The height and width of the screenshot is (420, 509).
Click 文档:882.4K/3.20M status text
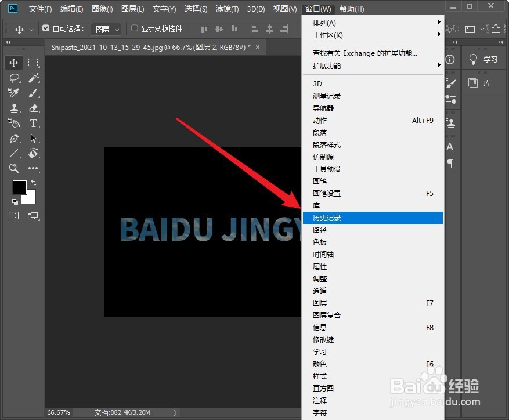[122, 412]
